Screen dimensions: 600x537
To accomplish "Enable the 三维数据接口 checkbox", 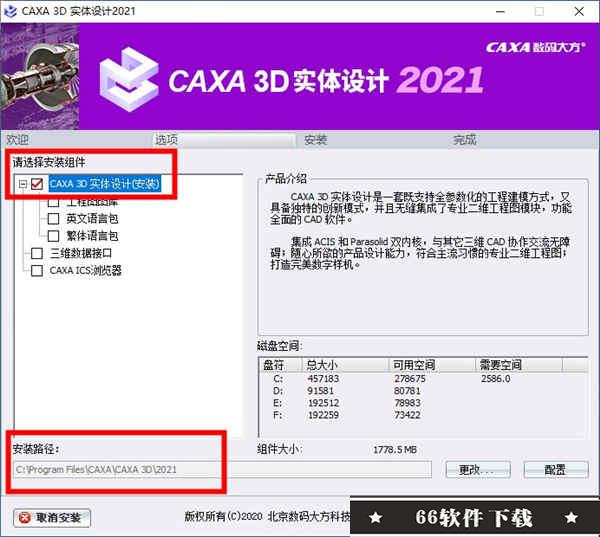I will (x=37, y=253).
